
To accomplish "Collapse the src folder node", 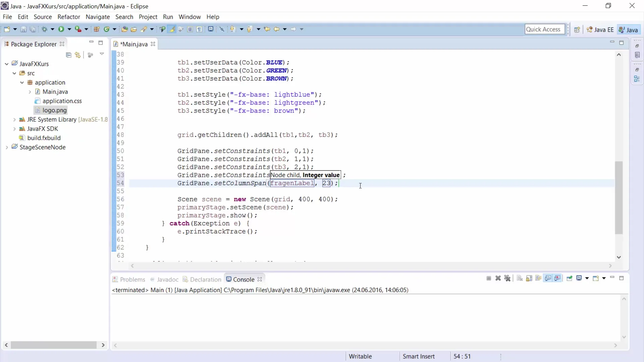I will 14,73.
